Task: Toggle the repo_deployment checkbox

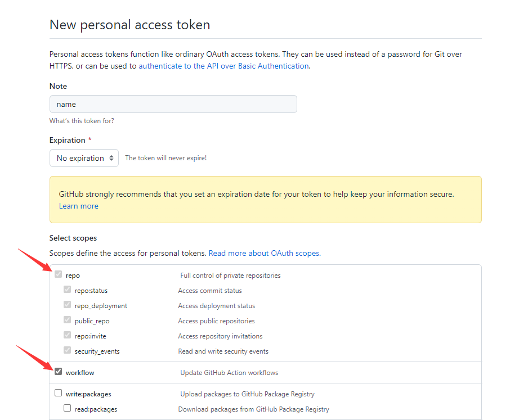Action: click(x=68, y=305)
